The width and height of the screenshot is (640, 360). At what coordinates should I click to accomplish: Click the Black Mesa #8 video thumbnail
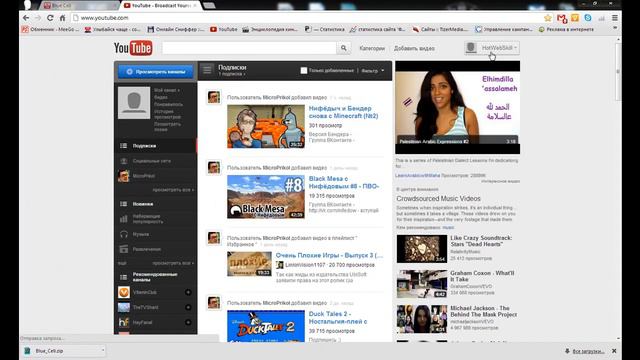tap(266, 197)
